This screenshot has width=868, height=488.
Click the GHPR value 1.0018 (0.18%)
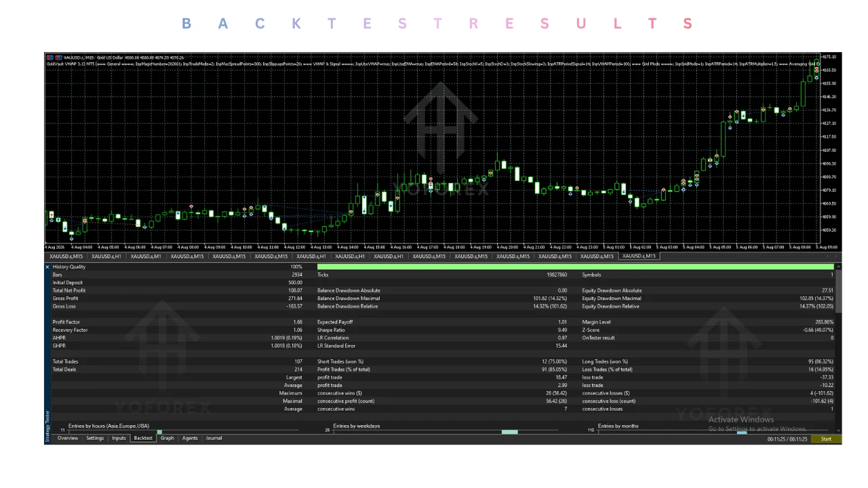point(287,346)
